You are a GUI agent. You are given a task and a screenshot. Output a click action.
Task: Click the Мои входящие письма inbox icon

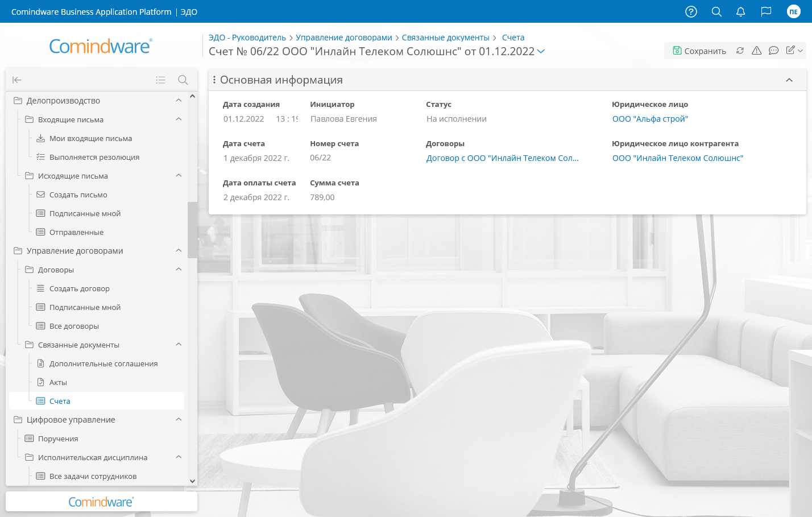click(x=40, y=138)
